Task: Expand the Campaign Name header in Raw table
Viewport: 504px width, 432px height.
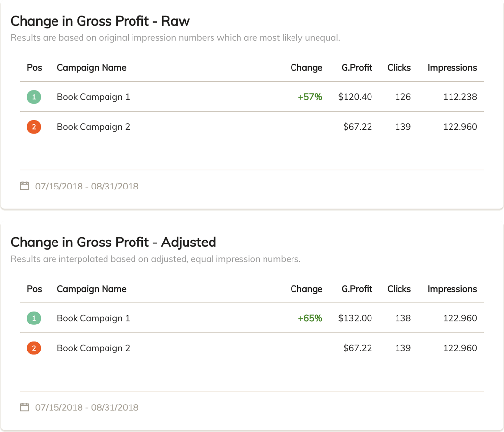Action: coord(91,68)
